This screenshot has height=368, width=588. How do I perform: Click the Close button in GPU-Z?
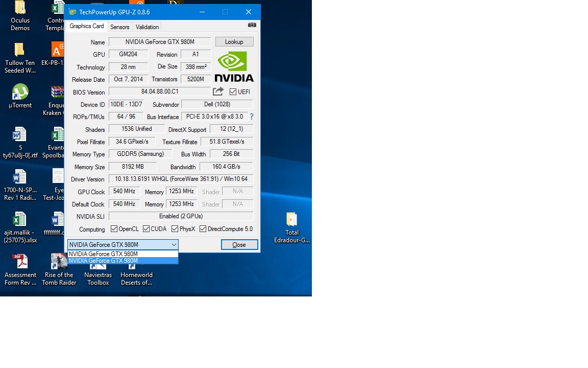point(239,245)
